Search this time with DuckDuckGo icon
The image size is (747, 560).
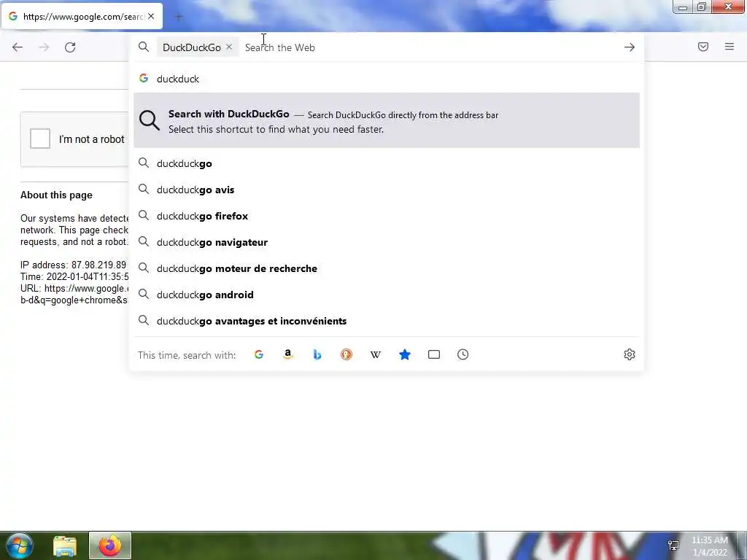click(347, 354)
